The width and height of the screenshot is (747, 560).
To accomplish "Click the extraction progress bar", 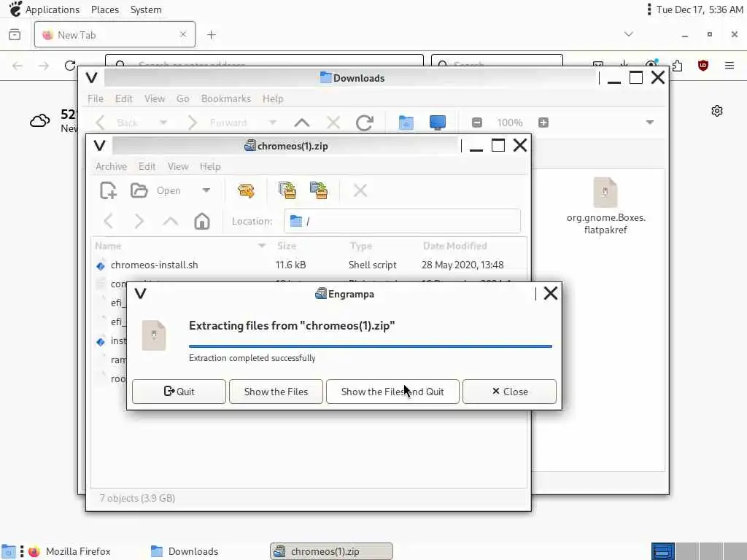I will (x=370, y=346).
